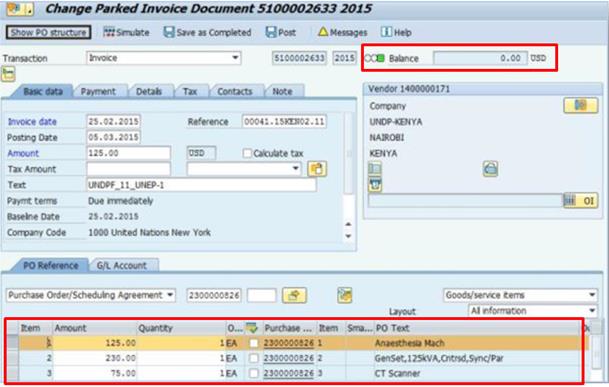Click the booking column header icon
The image size is (609, 387).
click(252, 328)
